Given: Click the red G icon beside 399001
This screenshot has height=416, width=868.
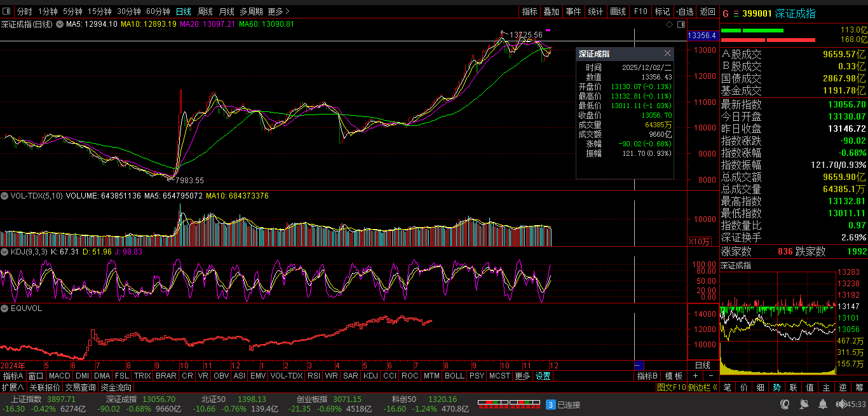Looking at the screenshot, I should pyautogui.click(x=726, y=13).
